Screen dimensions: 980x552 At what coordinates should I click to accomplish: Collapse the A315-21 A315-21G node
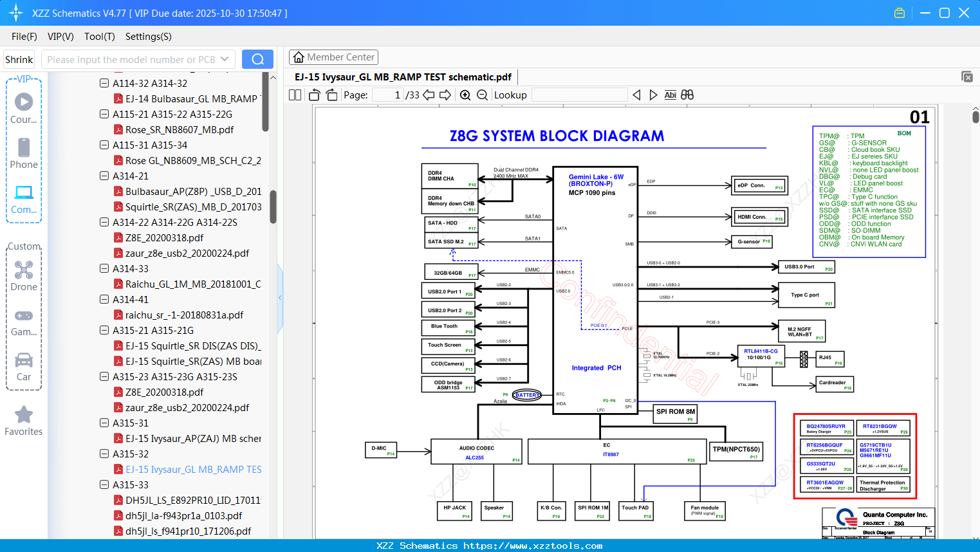[x=104, y=330]
